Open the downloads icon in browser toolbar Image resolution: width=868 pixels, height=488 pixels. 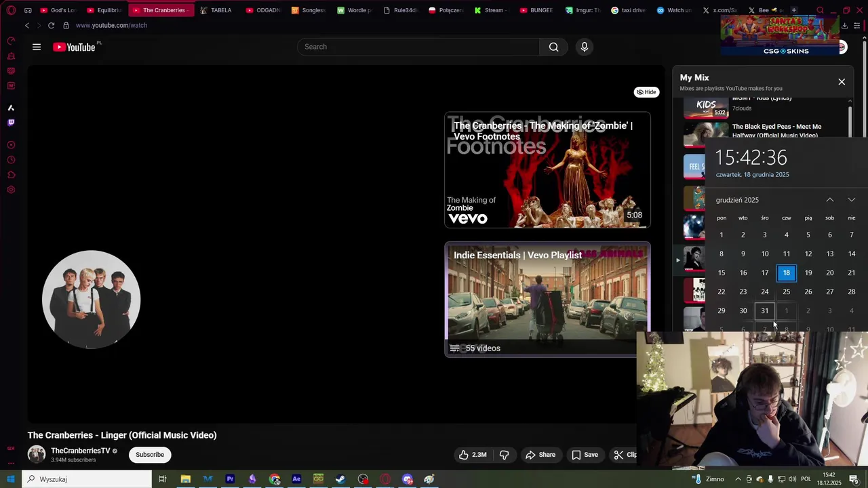[x=844, y=25]
